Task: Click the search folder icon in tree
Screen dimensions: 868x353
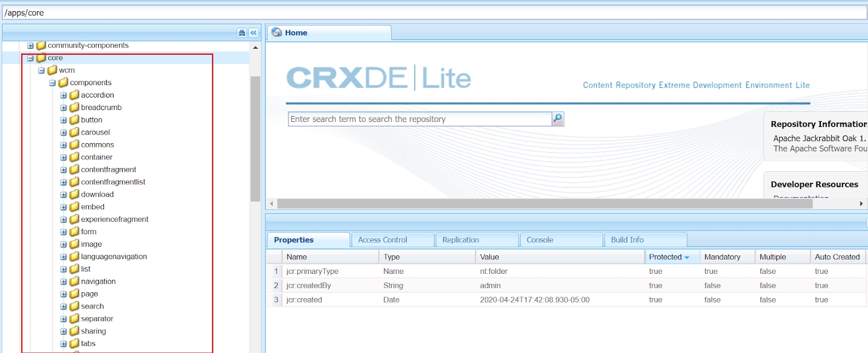Action: click(x=74, y=306)
